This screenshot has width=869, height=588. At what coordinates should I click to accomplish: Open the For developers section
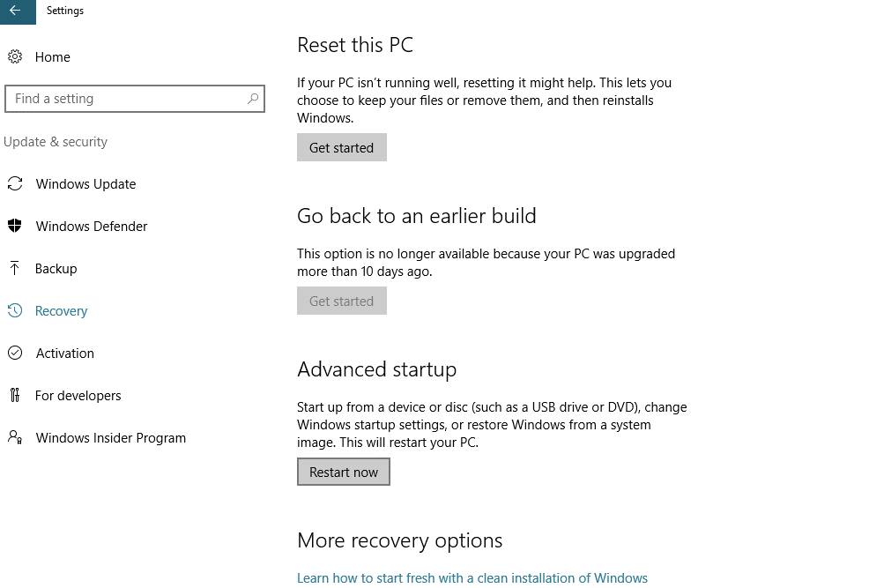(x=78, y=396)
